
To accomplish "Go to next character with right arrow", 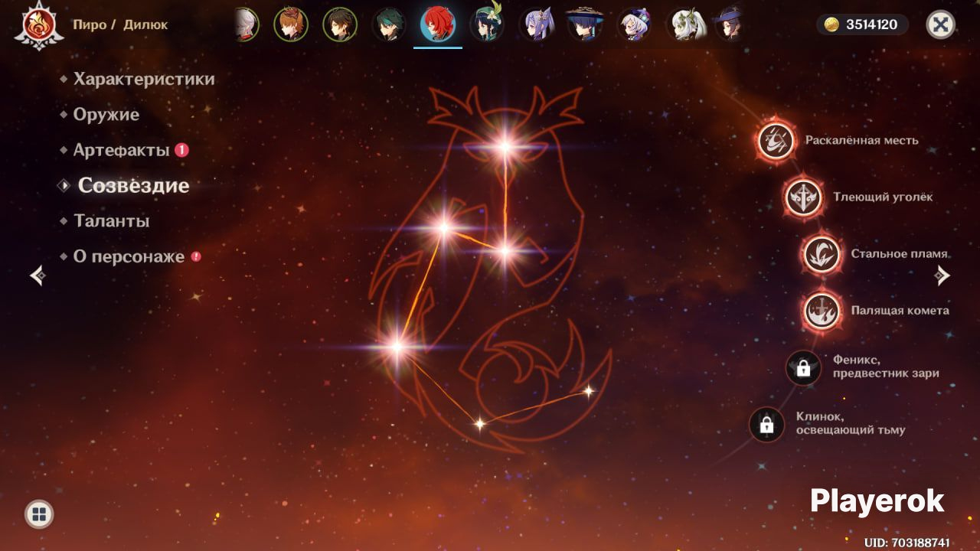I will 942,275.
